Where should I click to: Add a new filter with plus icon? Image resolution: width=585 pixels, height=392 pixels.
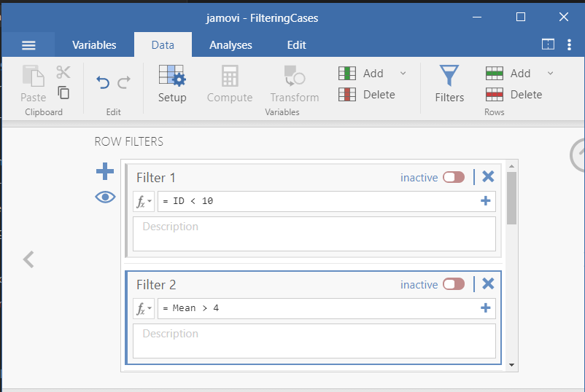(x=105, y=171)
